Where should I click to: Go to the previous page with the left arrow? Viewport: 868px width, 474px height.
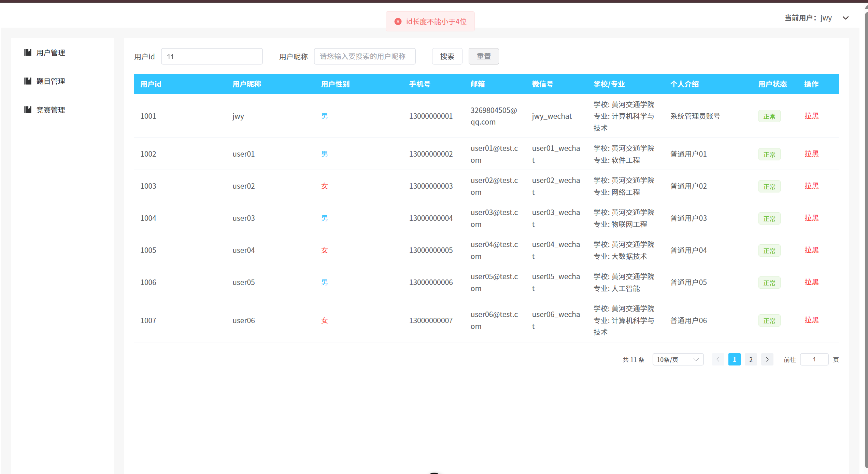718,359
